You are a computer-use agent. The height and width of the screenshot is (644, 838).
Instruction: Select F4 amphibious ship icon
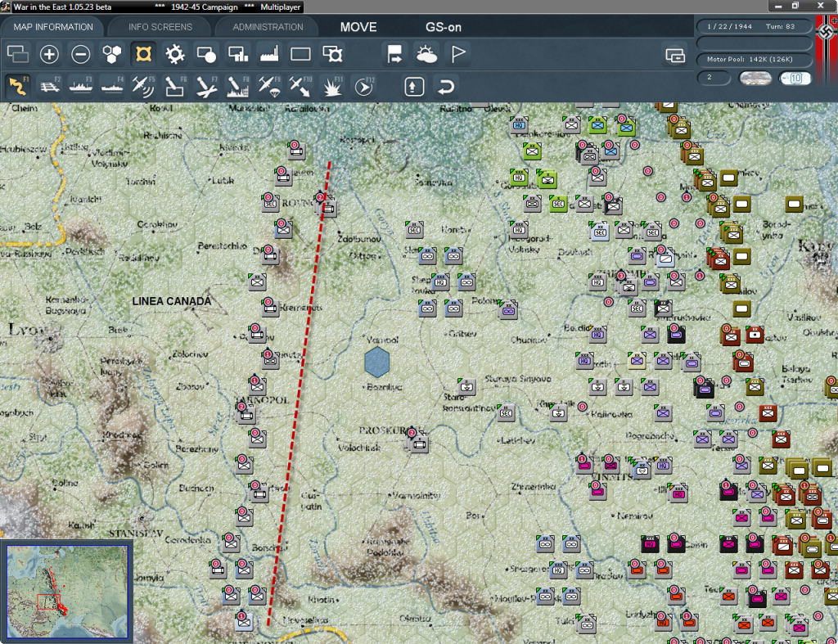coord(111,86)
